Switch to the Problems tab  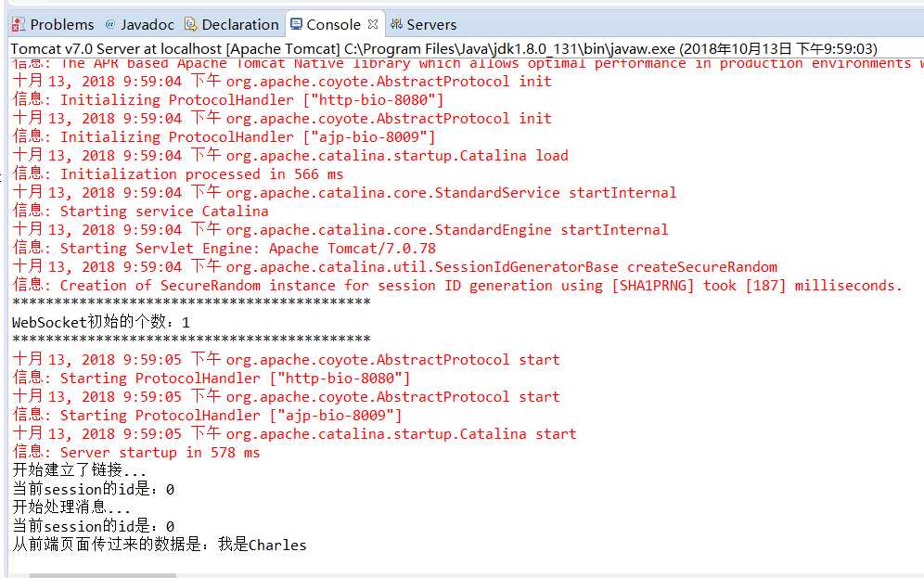coord(53,25)
